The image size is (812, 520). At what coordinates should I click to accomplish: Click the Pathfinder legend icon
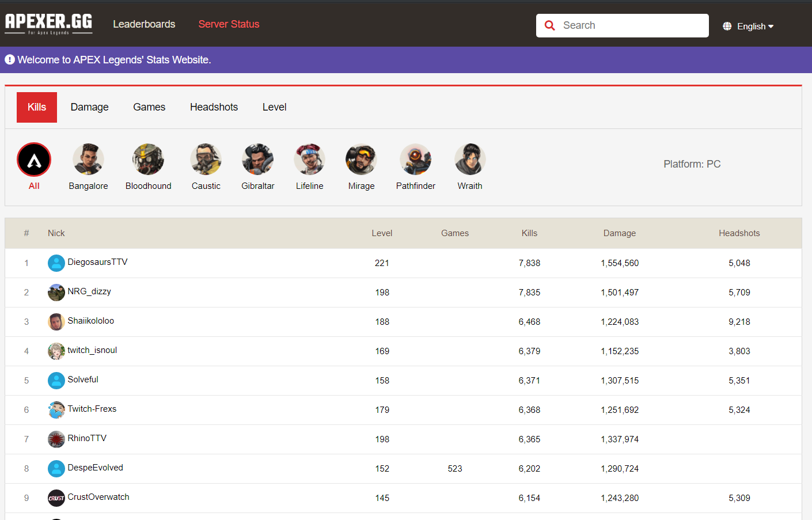point(415,159)
